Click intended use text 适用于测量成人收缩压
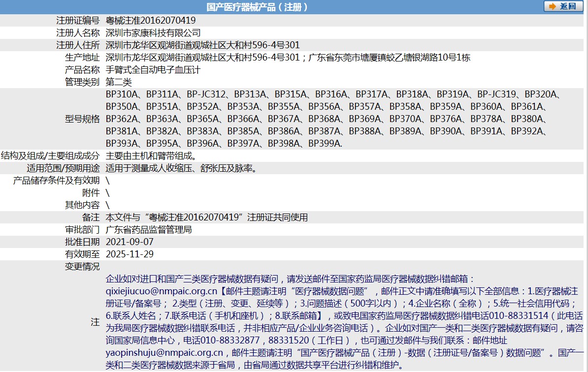 tap(149, 168)
